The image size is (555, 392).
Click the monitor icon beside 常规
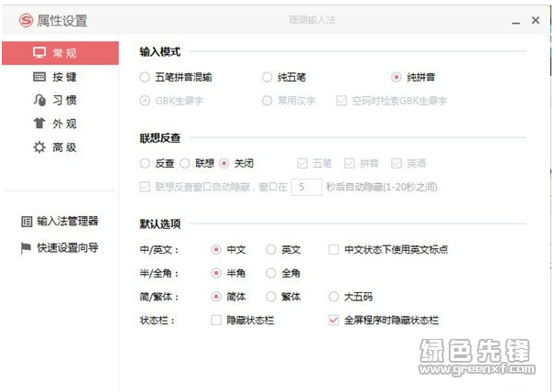39,53
